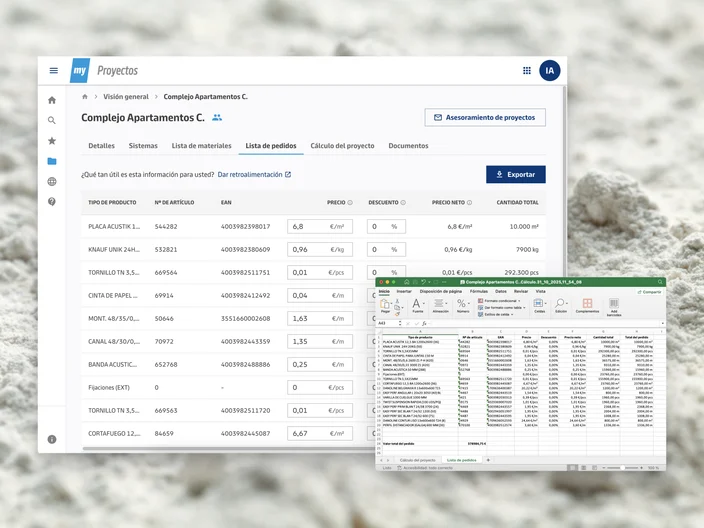The height and width of the screenshot is (528, 704).
Task: Click EAN 4003982398017 cell
Action: pos(246,227)
